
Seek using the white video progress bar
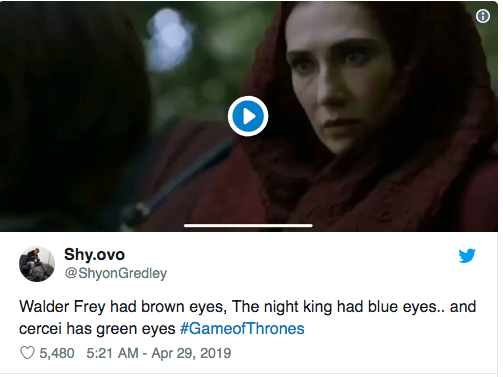(x=248, y=226)
